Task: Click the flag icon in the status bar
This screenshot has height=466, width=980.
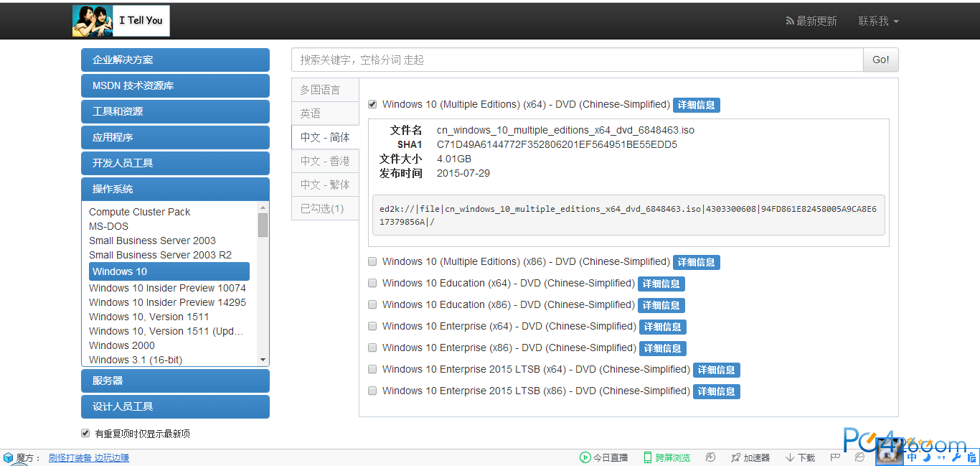Action: coord(835,457)
